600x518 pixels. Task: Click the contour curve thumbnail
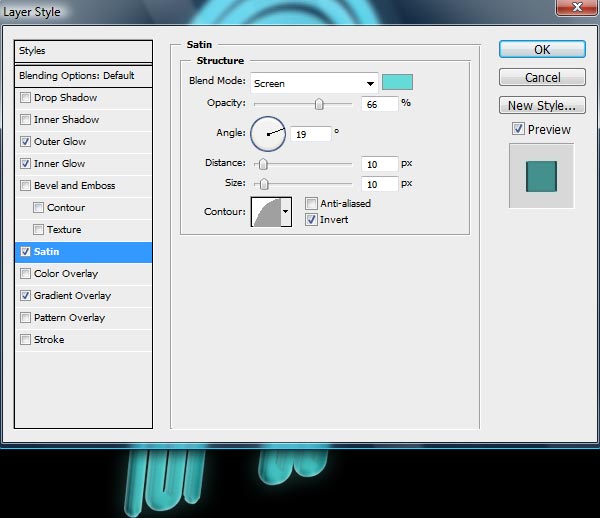(266, 212)
